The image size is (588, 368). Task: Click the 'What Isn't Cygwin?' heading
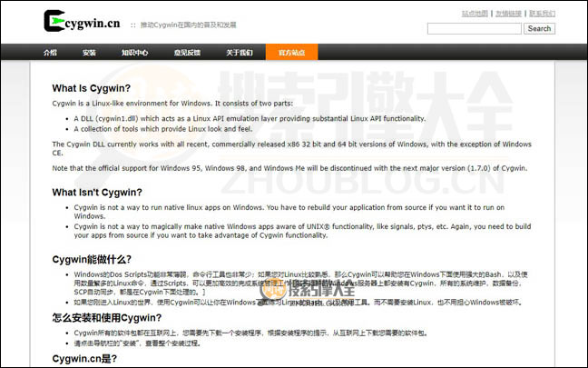click(97, 193)
